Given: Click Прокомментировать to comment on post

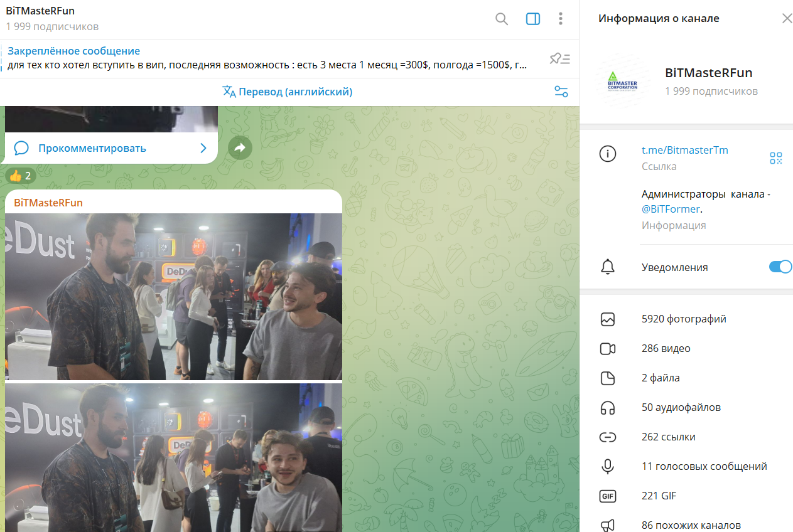Looking at the screenshot, I should (x=92, y=148).
